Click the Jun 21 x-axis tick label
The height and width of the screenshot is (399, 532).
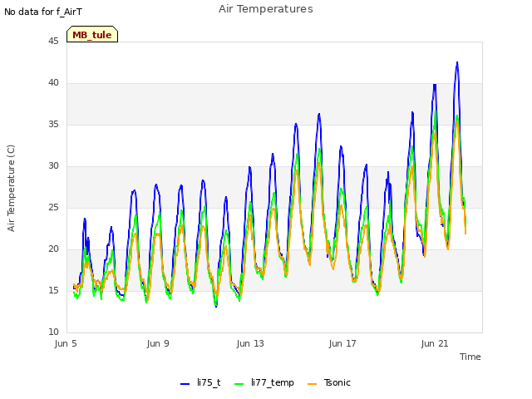click(x=435, y=343)
